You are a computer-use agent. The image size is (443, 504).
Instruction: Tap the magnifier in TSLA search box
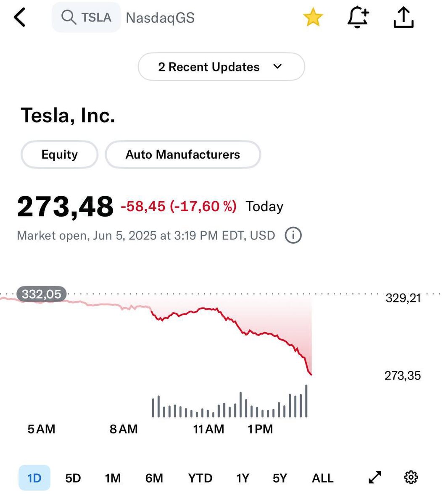pyautogui.click(x=68, y=17)
